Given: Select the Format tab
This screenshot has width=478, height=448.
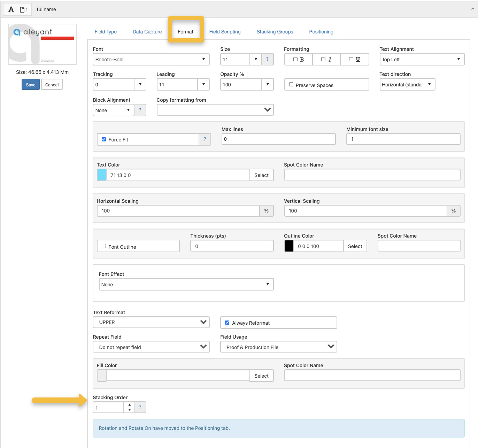Looking at the screenshot, I should pyautogui.click(x=185, y=32).
